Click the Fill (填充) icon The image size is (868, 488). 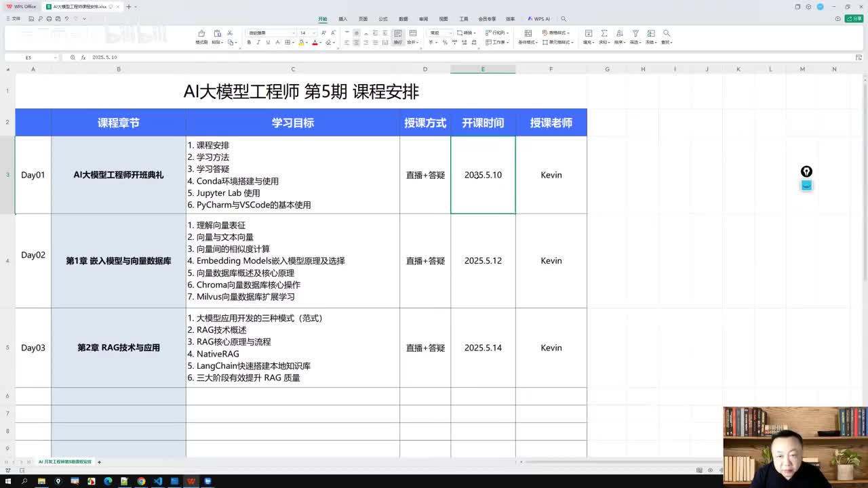(x=589, y=33)
